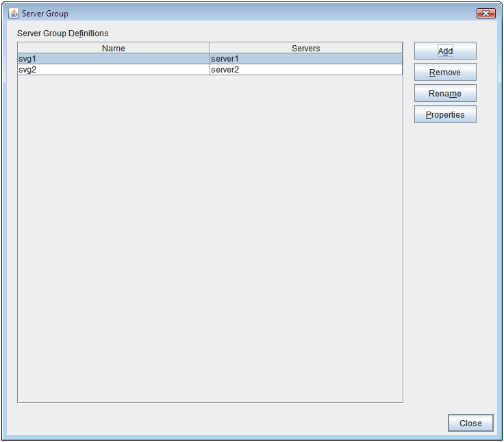504x442 pixels.
Task: Click the server1 cell
Action: (306, 59)
